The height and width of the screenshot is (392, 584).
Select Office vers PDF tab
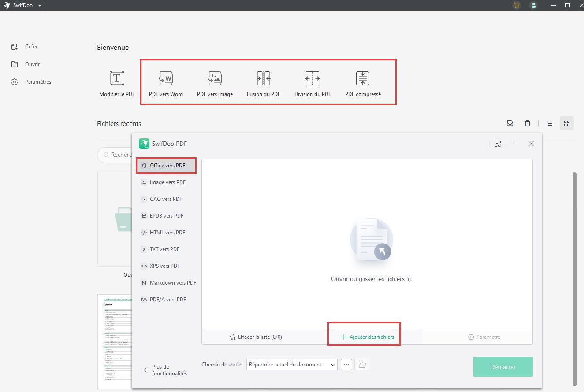(166, 166)
